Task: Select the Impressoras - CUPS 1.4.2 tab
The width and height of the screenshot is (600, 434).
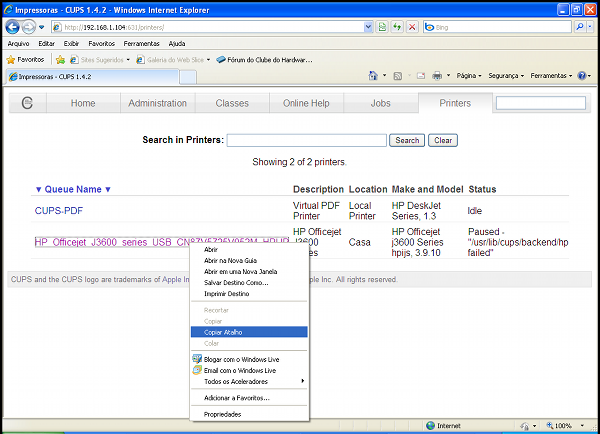Action: pyautogui.click(x=92, y=77)
